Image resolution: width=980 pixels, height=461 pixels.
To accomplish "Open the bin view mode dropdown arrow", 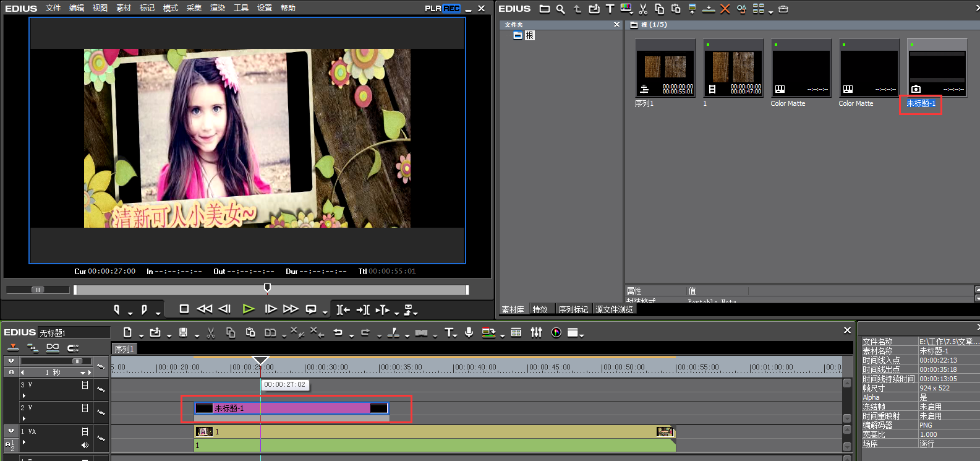I will click(x=771, y=11).
